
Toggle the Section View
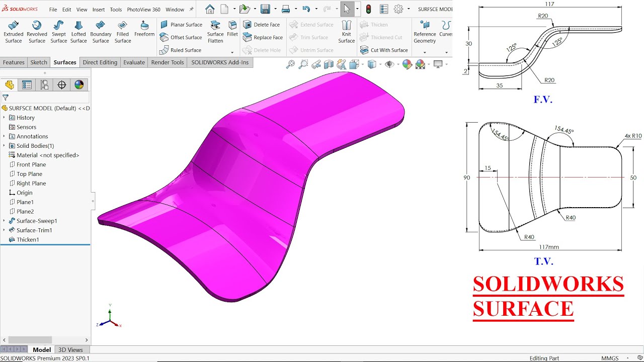(329, 64)
